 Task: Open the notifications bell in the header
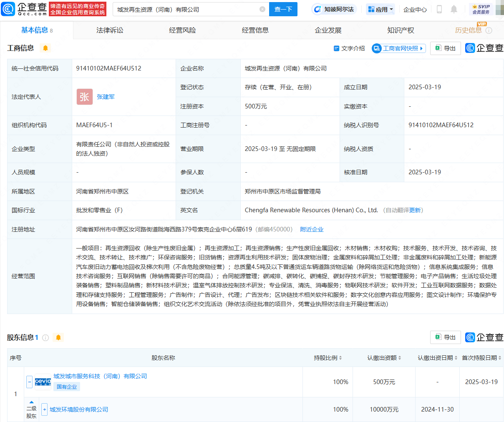(454, 9)
